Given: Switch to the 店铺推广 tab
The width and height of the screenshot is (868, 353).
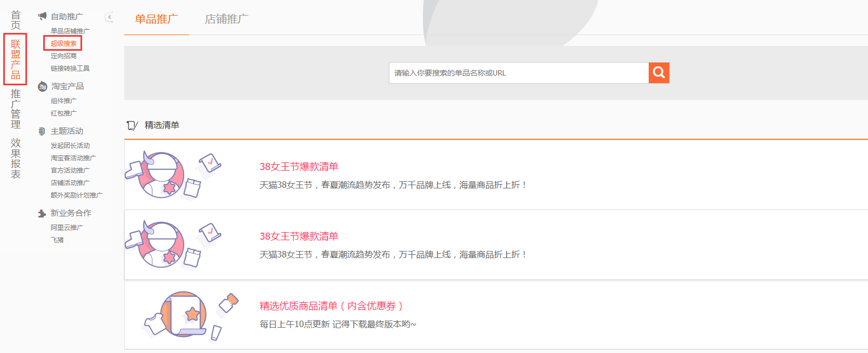Looking at the screenshot, I should [x=227, y=19].
